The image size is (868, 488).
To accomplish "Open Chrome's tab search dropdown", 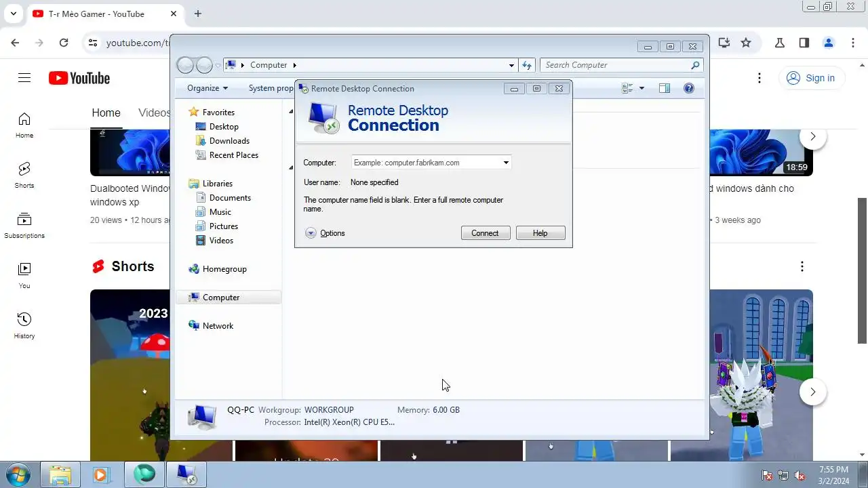I will point(13,14).
